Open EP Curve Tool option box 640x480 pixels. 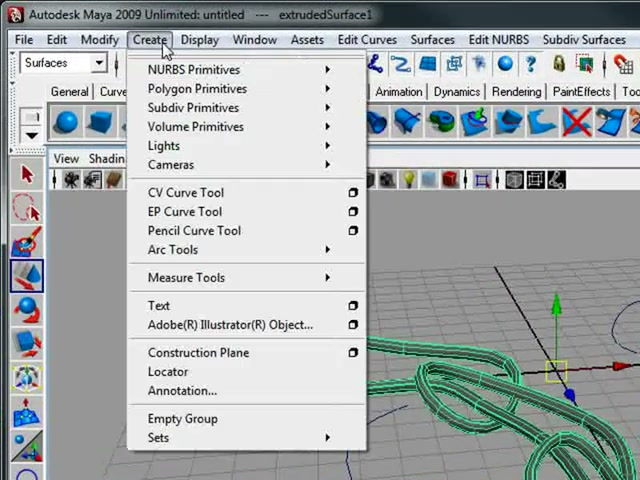[353, 212]
